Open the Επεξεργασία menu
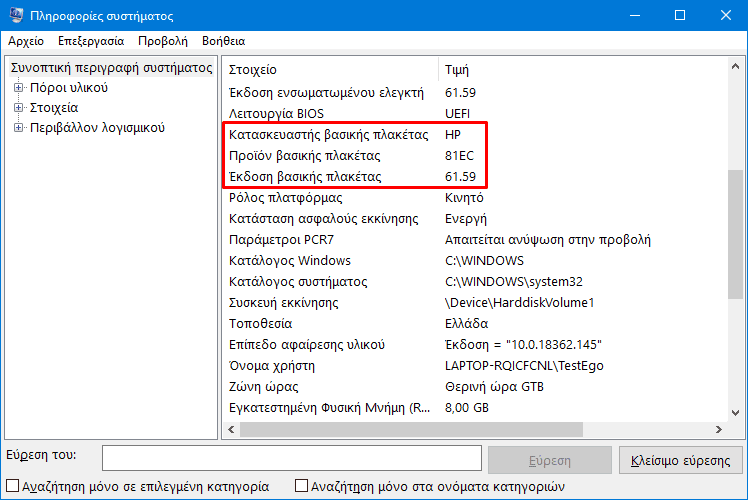 (91, 41)
